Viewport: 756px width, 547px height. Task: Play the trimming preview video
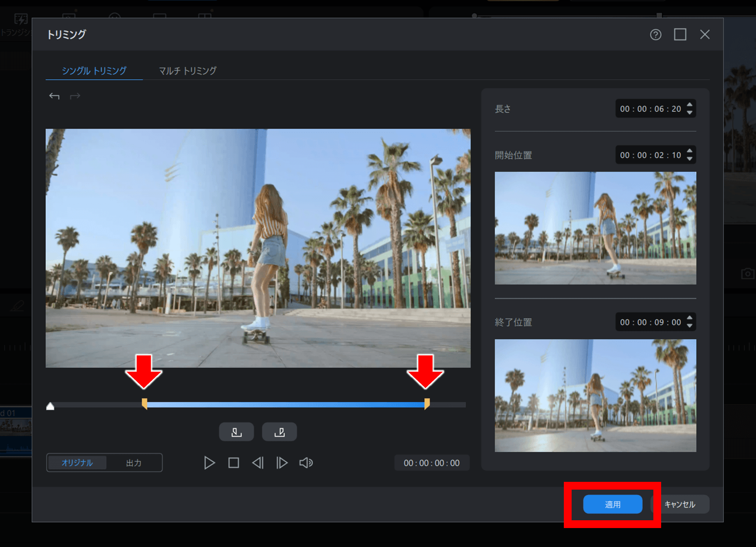pyautogui.click(x=209, y=463)
